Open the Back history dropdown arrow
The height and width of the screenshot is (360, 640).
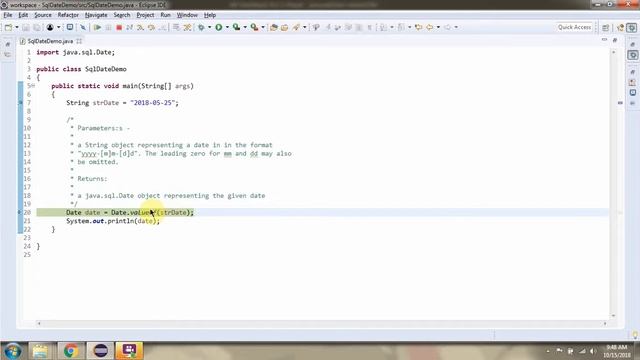click(x=438, y=27)
